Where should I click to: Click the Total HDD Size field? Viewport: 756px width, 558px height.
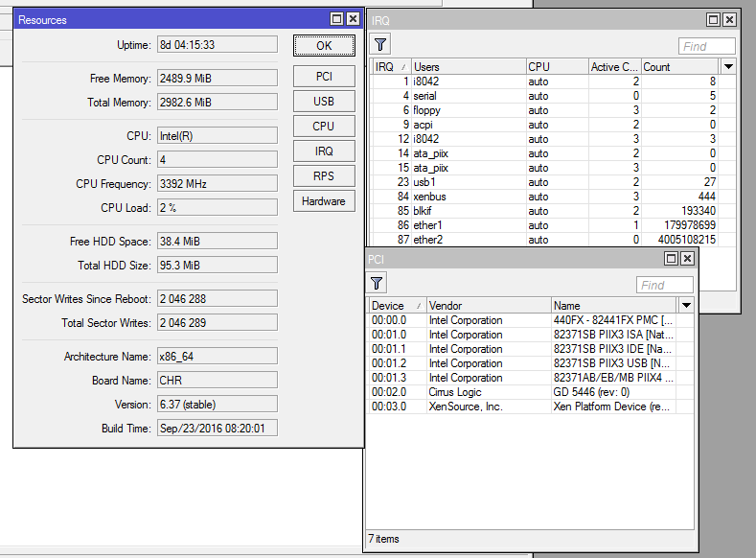[x=218, y=266]
